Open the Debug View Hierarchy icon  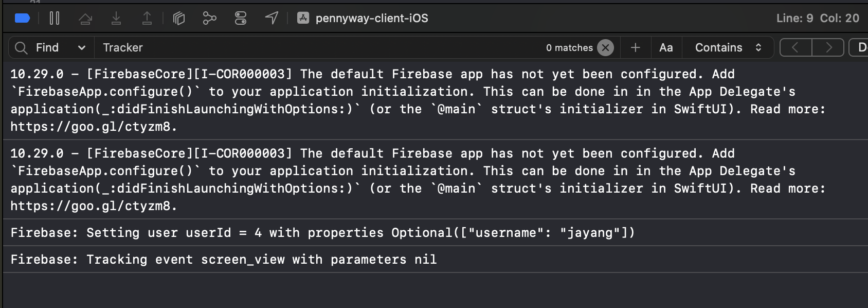[x=179, y=19]
